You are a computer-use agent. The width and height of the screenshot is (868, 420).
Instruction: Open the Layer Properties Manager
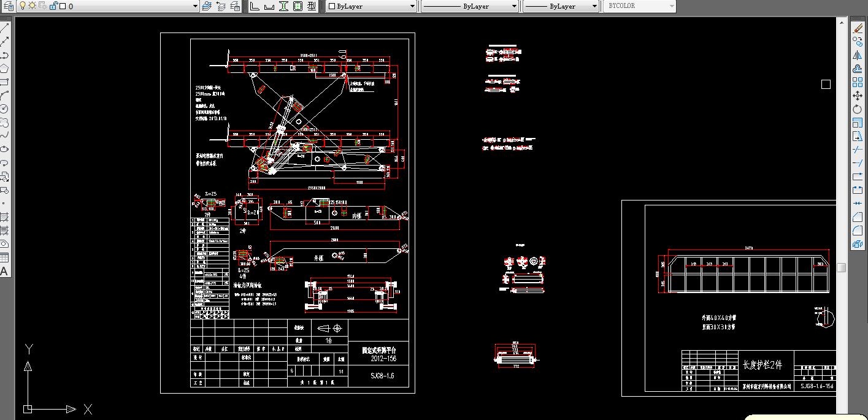[x=7, y=6]
